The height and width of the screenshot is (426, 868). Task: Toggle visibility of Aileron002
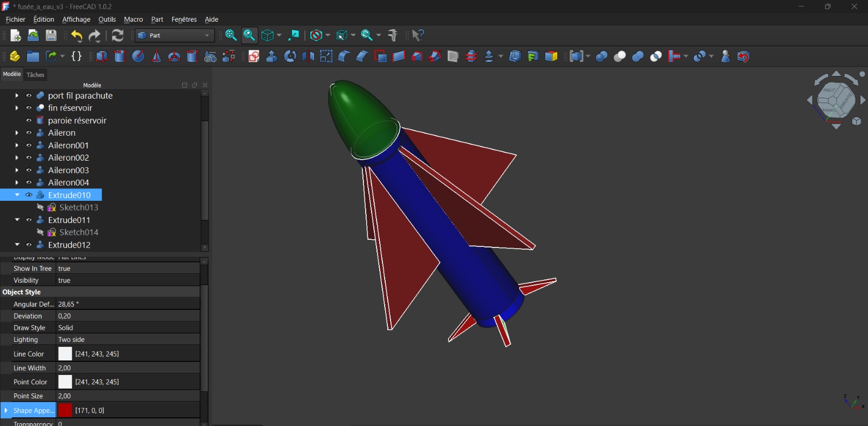point(29,158)
